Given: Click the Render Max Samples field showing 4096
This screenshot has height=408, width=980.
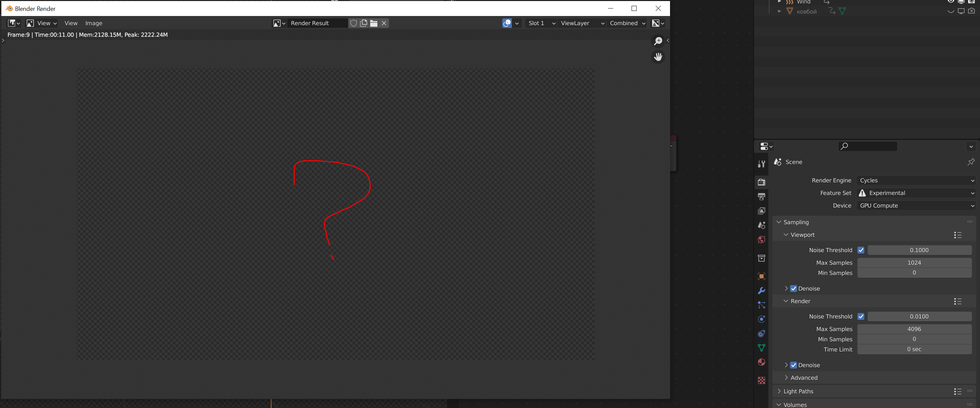Looking at the screenshot, I should click(x=914, y=329).
